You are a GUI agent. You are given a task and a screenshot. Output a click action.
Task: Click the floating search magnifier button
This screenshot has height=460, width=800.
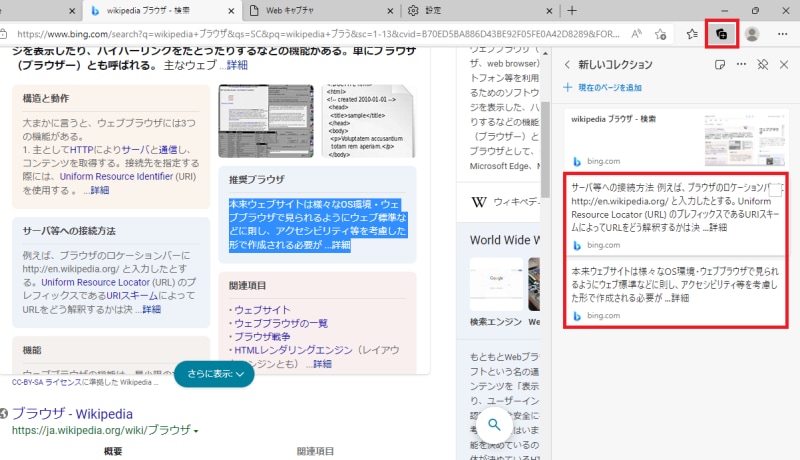494,425
